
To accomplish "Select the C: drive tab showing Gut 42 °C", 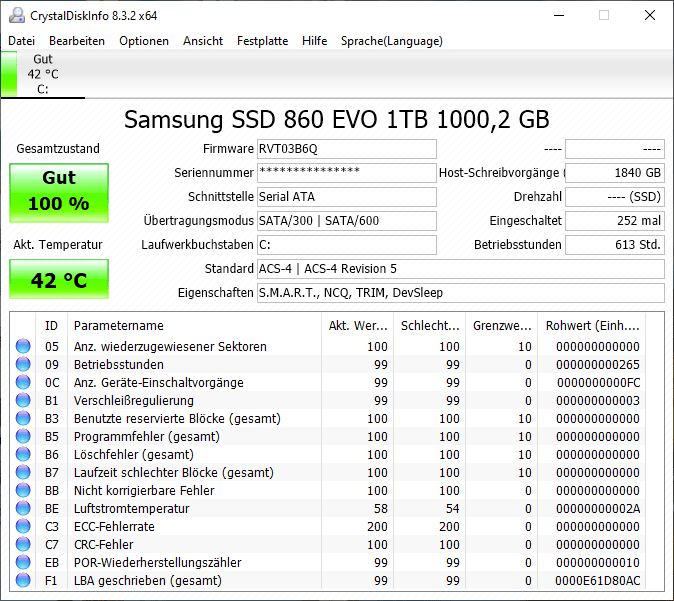I will (43, 74).
